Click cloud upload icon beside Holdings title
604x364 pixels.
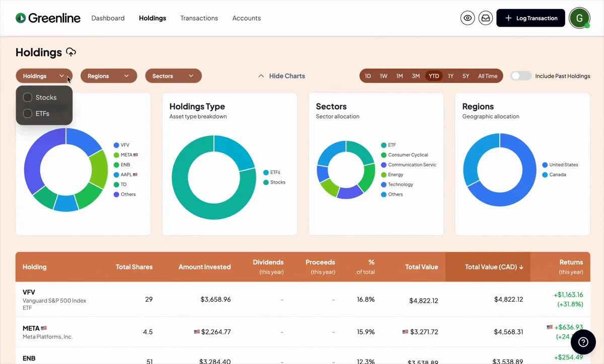pyautogui.click(x=71, y=52)
